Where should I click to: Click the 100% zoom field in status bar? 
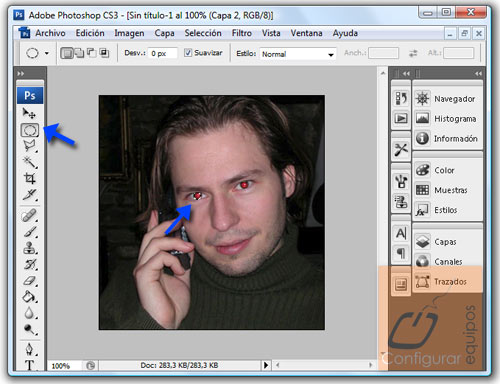[65, 366]
